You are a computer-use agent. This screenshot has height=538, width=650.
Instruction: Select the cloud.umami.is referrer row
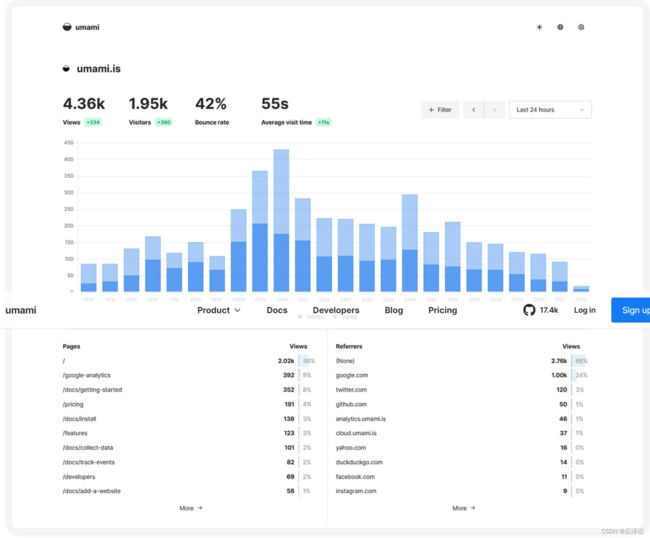click(462, 433)
